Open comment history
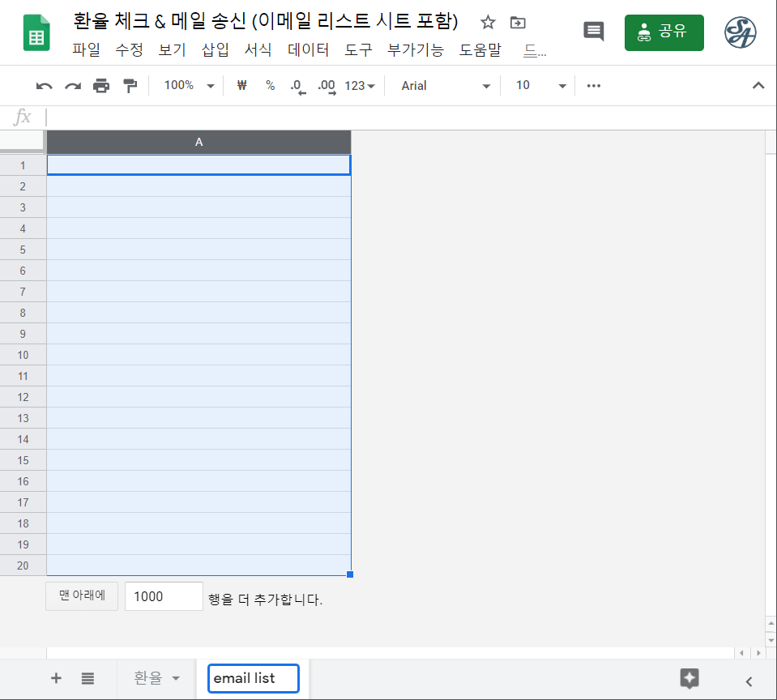The width and height of the screenshot is (777, 700). click(593, 31)
